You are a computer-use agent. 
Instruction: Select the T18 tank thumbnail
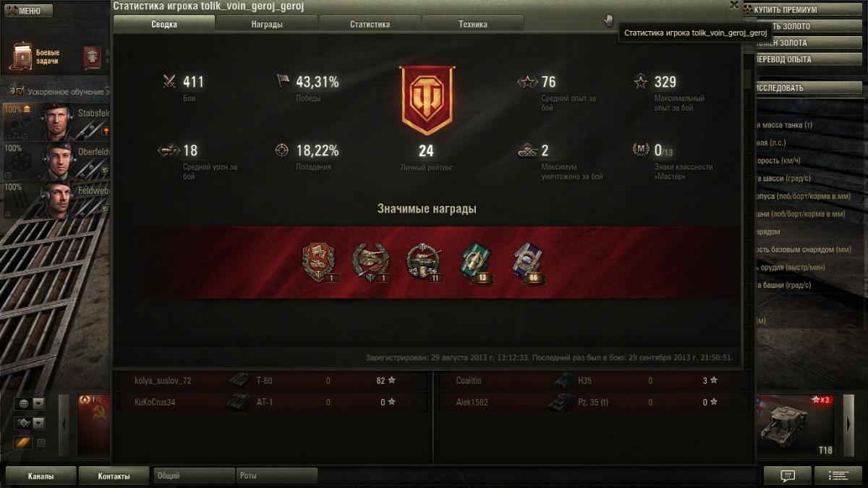click(x=798, y=425)
